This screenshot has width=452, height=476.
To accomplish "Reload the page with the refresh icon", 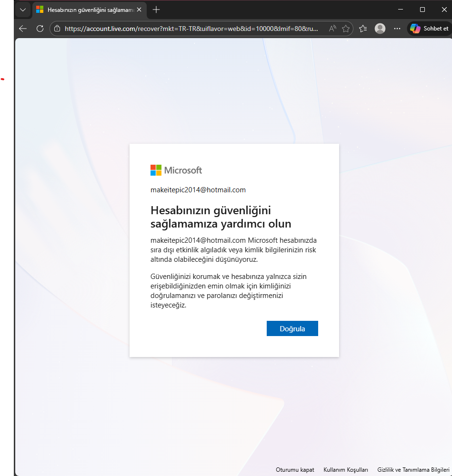I will click(40, 29).
